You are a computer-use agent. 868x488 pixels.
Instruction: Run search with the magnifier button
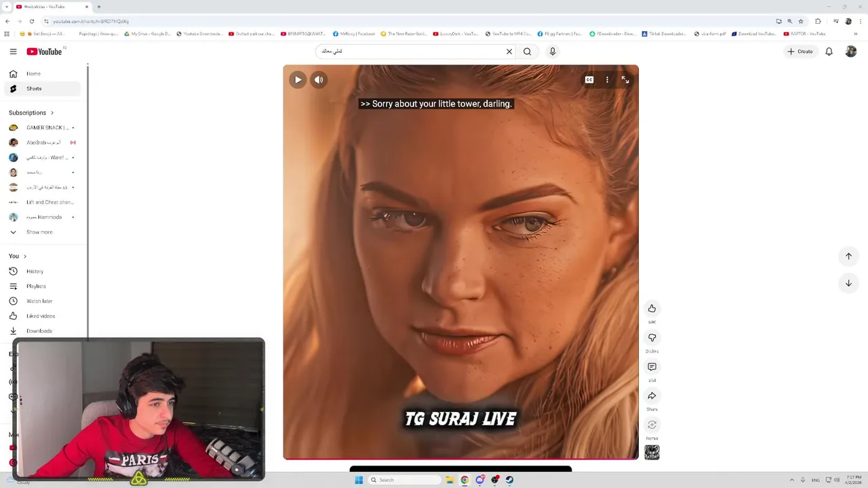(527, 52)
